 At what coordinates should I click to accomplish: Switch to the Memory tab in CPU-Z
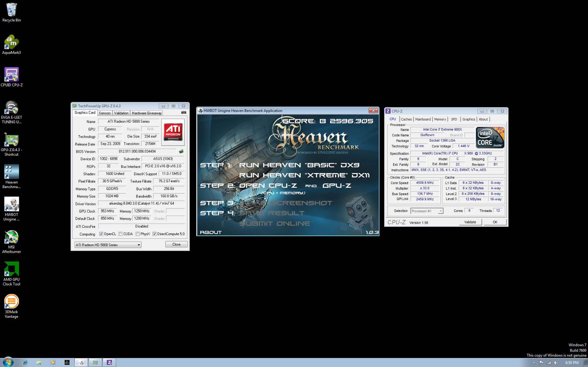[x=440, y=119]
